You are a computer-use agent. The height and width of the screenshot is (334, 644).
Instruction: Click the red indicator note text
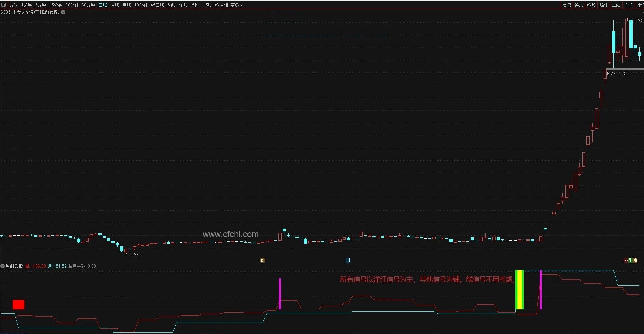tap(427, 279)
